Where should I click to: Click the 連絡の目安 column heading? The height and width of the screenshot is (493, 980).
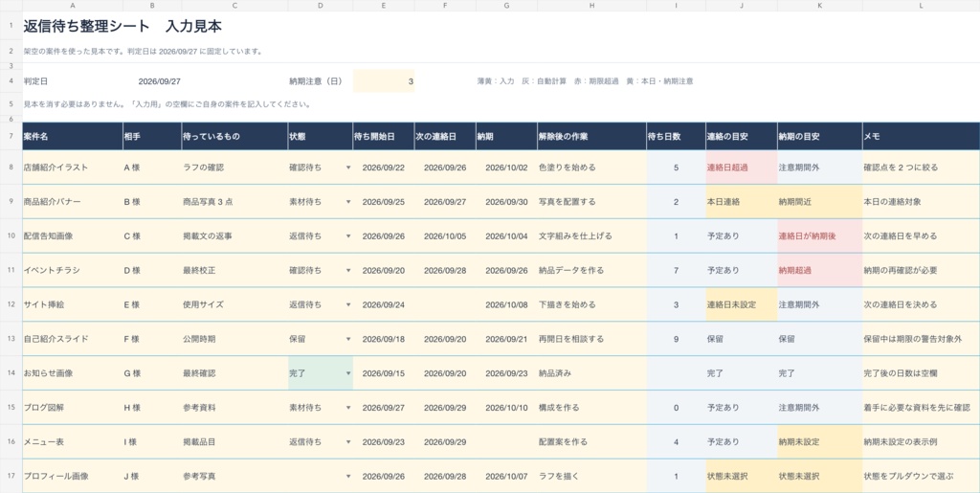[x=742, y=136]
